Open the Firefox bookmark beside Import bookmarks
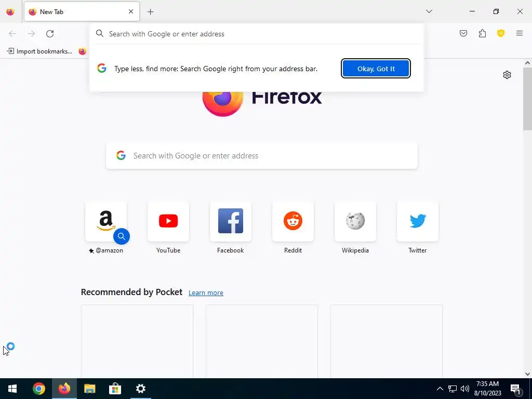Viewport: 532px width, 399px height. point(83,51)
